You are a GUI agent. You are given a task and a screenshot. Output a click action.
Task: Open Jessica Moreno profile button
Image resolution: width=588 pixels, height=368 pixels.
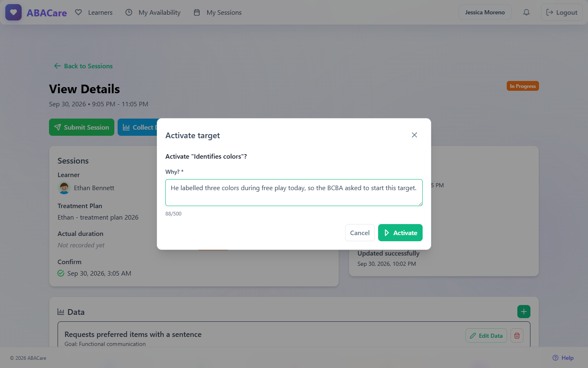pos(485,12)
